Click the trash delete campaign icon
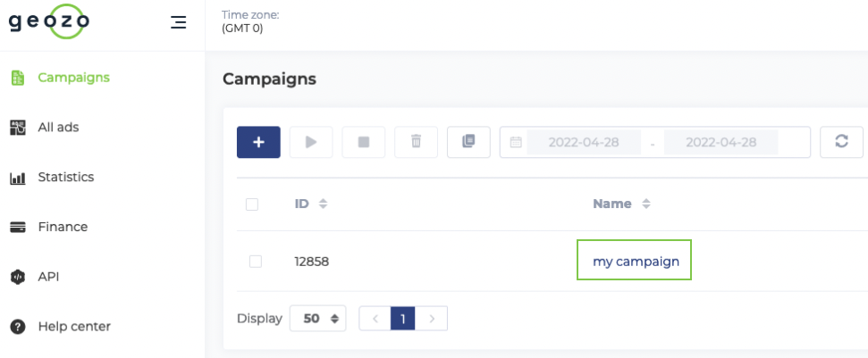 416,142
